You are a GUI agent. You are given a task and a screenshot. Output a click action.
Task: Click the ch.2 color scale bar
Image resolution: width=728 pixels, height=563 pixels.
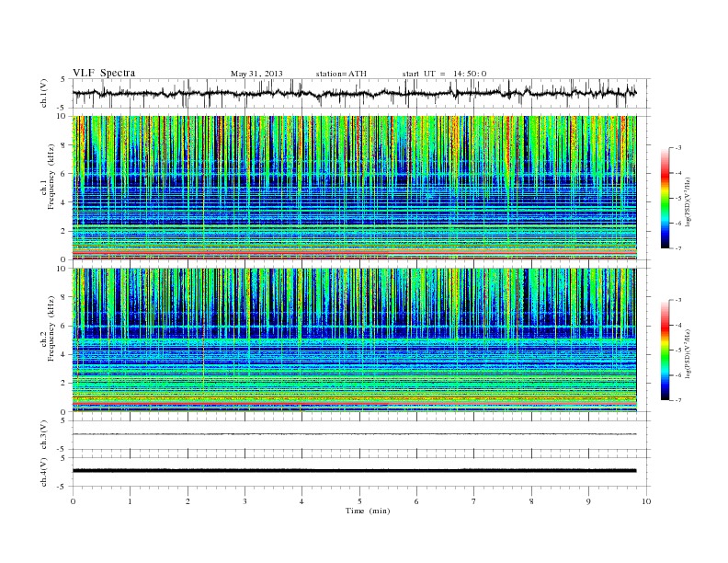[x=665, y=350]
